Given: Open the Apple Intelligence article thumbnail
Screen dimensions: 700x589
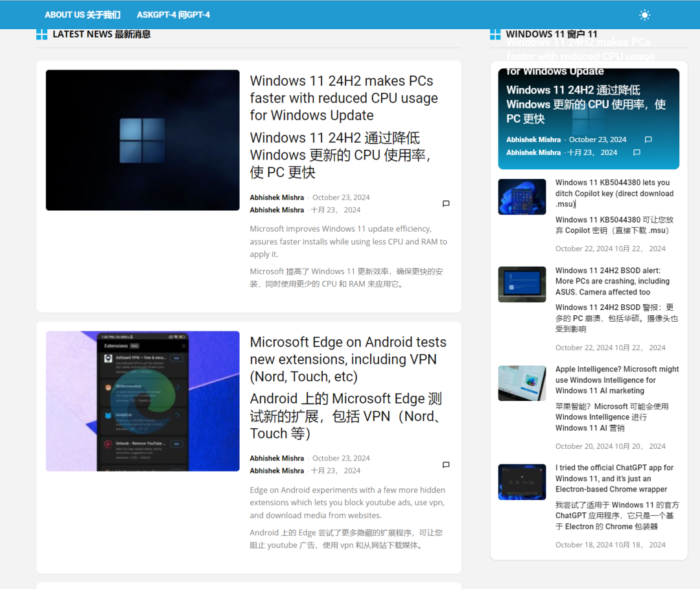Looking at the screenshot, I should point(522,383).
